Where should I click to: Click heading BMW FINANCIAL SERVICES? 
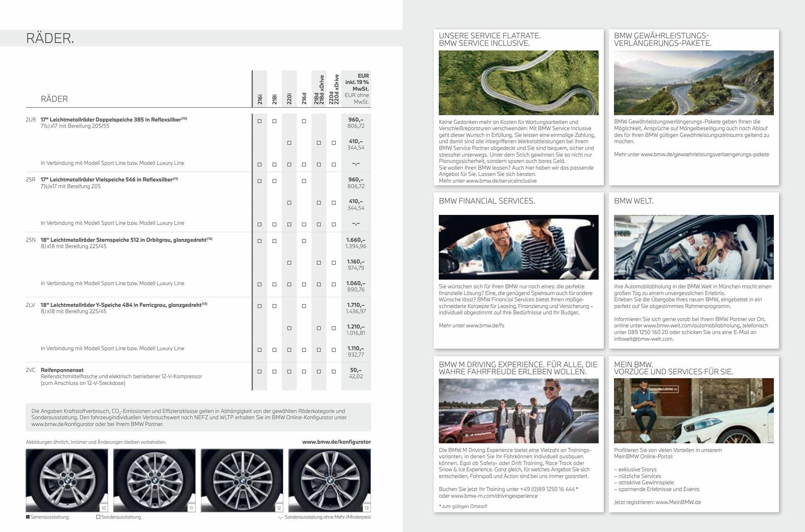[x=487, y=201]
